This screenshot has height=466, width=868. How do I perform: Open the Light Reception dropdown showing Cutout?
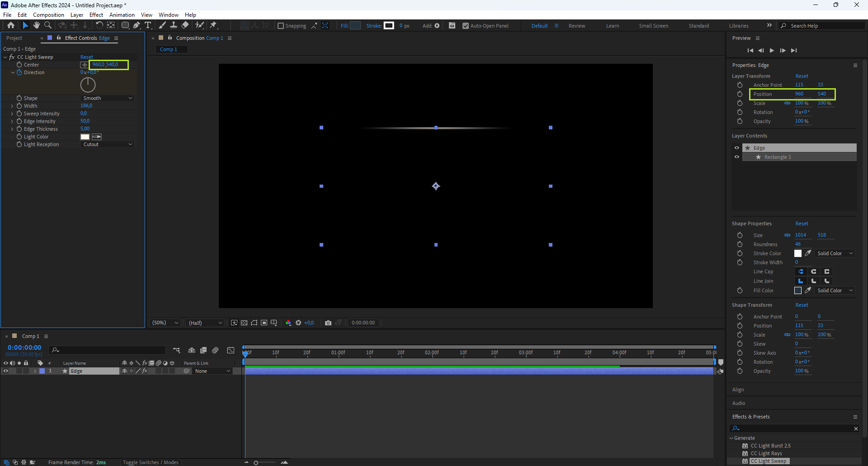(x=108, y=144)
